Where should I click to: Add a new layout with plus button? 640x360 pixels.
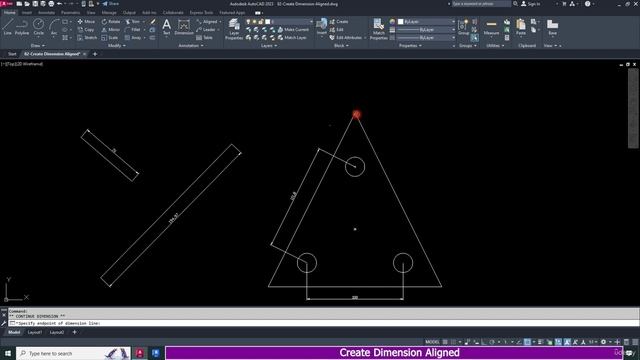[74, 332]
